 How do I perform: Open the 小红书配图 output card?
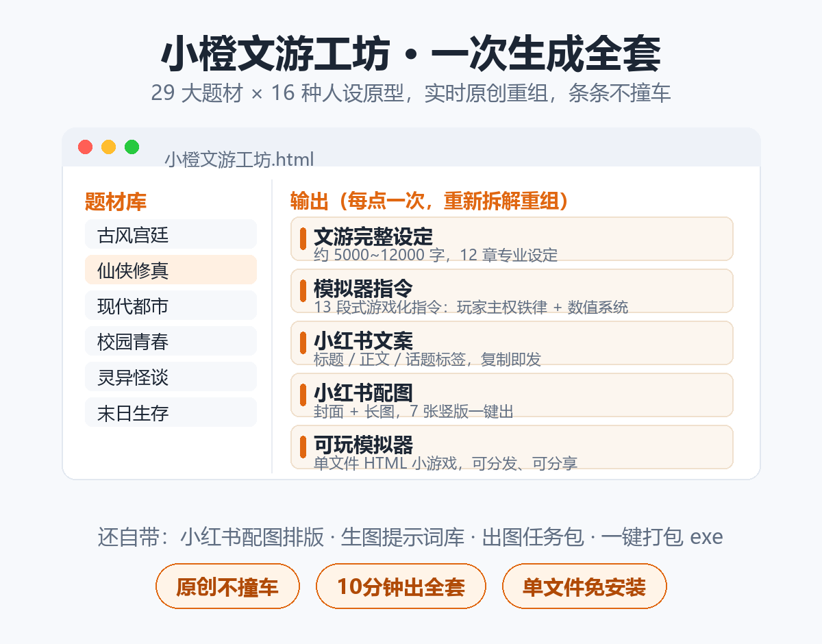[512, 395]
